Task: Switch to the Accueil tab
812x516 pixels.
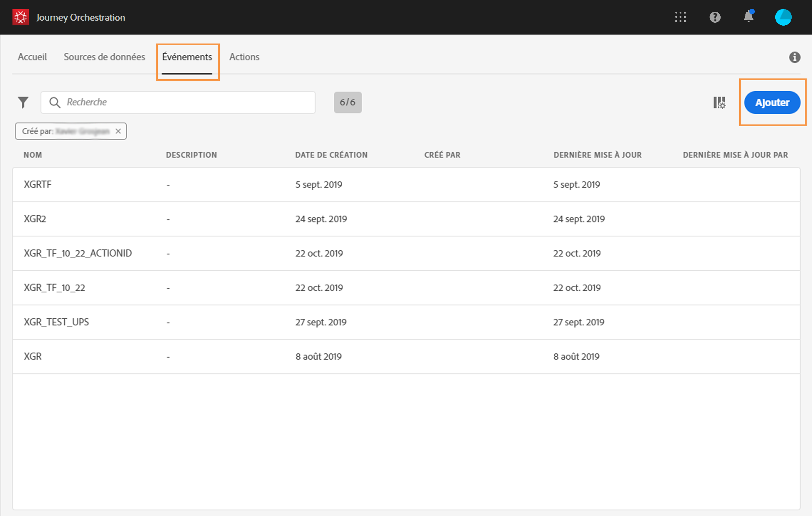Action: 32,57
